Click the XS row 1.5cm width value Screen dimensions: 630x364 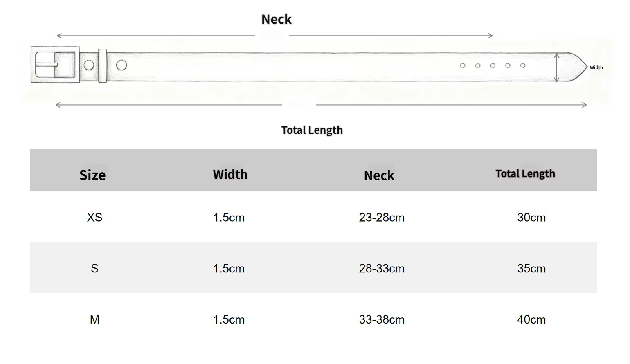[229, 217]
